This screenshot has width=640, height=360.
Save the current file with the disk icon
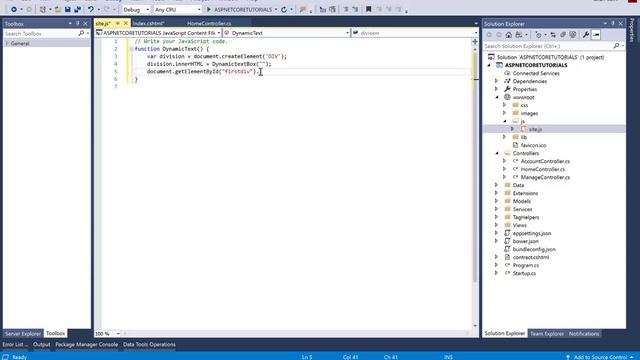click(x=67, y=9)
